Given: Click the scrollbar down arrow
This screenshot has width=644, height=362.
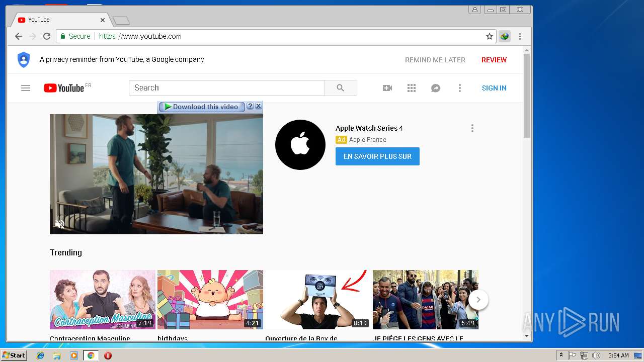Looking at the screenshot, I should [x=527, y=336].
